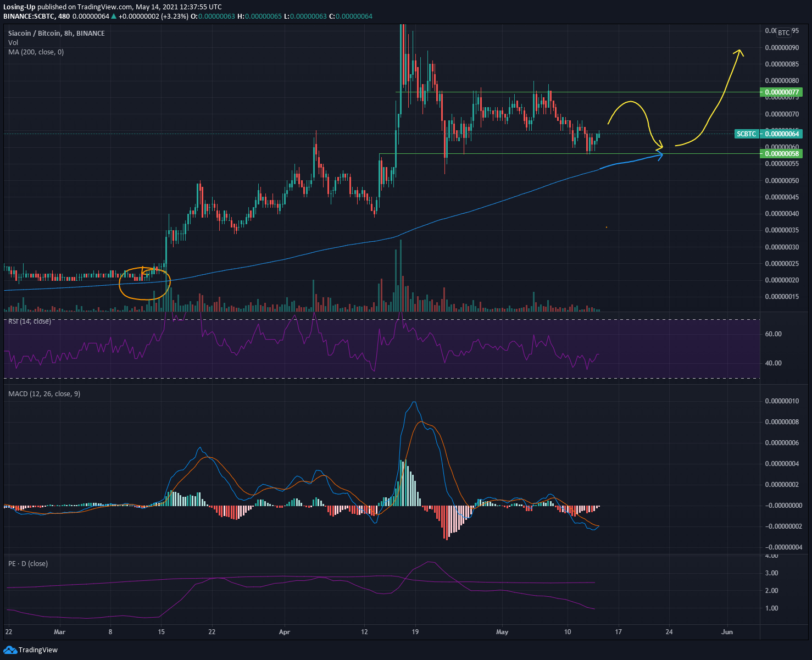Click the Siacoin / Bitcoin, 8h, BINANCE title
812x660 pixels.
[56, 34]
